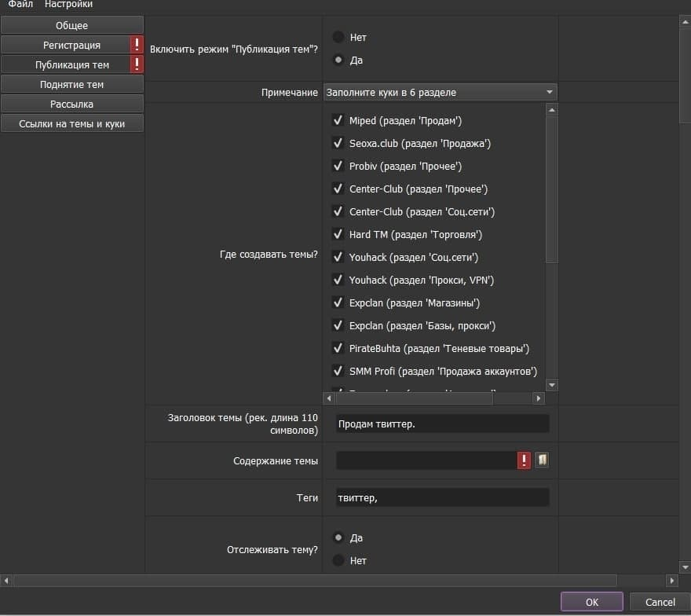The height and width of the screenshot is (616, 691).
Task: Uncheck Miped (раздел 'Продам')
Action: [x=338, y=120]
